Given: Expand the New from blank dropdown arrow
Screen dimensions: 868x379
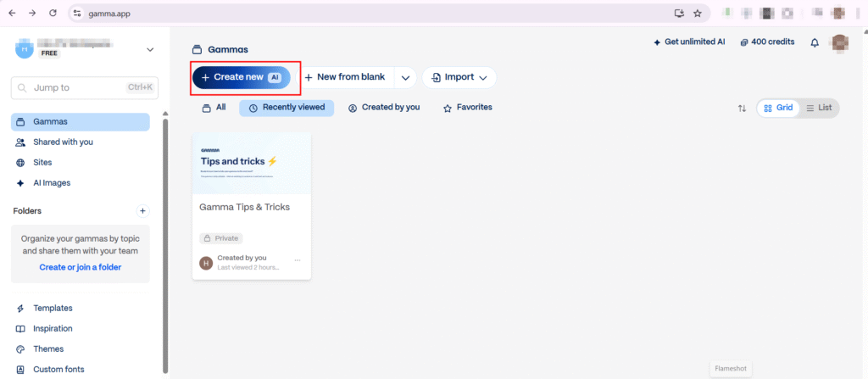Looking at the screenshot, I should (406, 77).
